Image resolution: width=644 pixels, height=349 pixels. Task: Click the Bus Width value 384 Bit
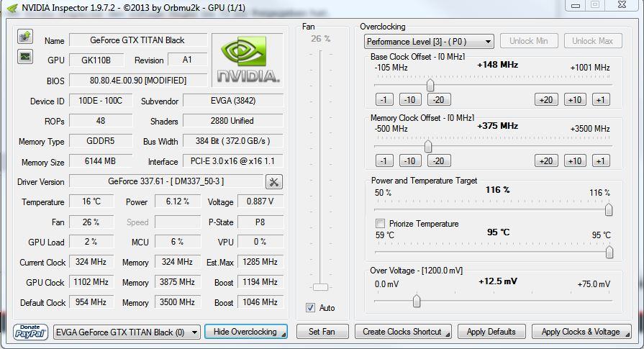pyautogui.click(x=233, y=141)
